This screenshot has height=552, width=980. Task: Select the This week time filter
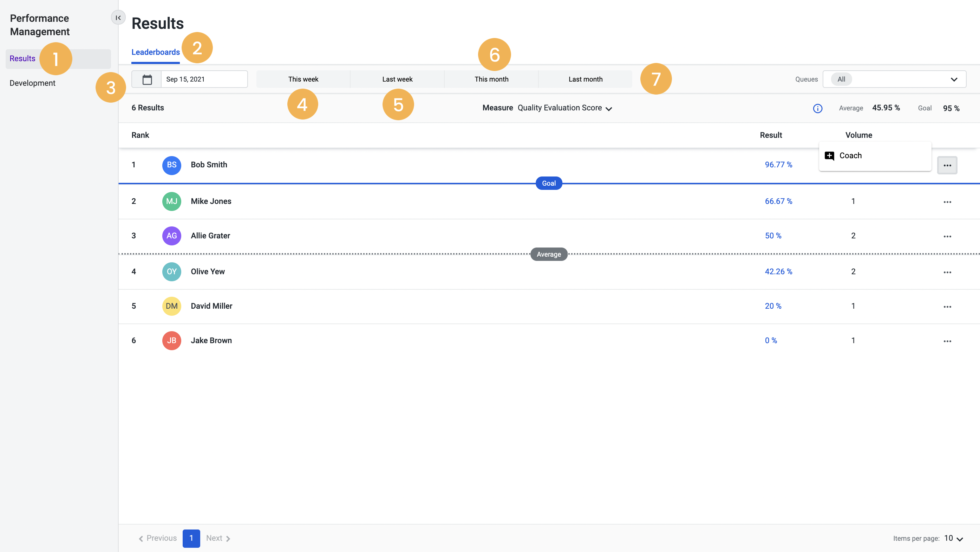[x=303, y=79]
